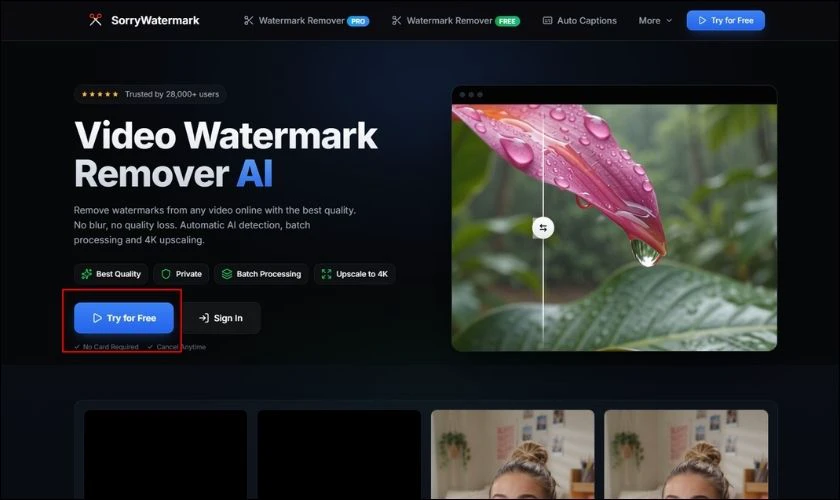
Task: Click the Best Quality feature badge
Action: point(111,274)
